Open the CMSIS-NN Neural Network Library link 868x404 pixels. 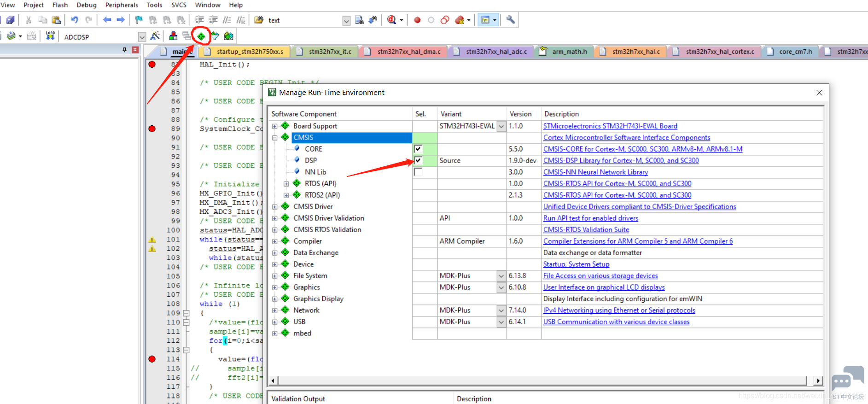(x=595, y=172)
